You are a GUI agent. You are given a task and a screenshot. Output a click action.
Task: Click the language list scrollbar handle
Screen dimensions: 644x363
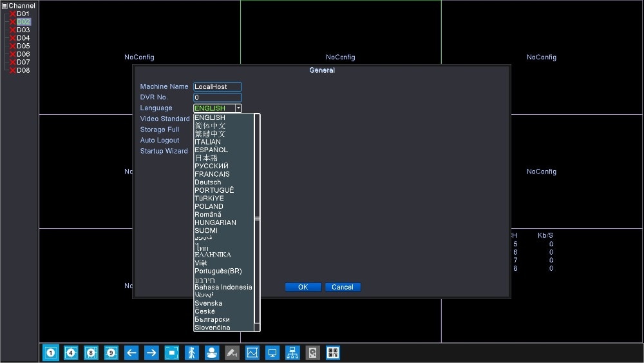257,219
